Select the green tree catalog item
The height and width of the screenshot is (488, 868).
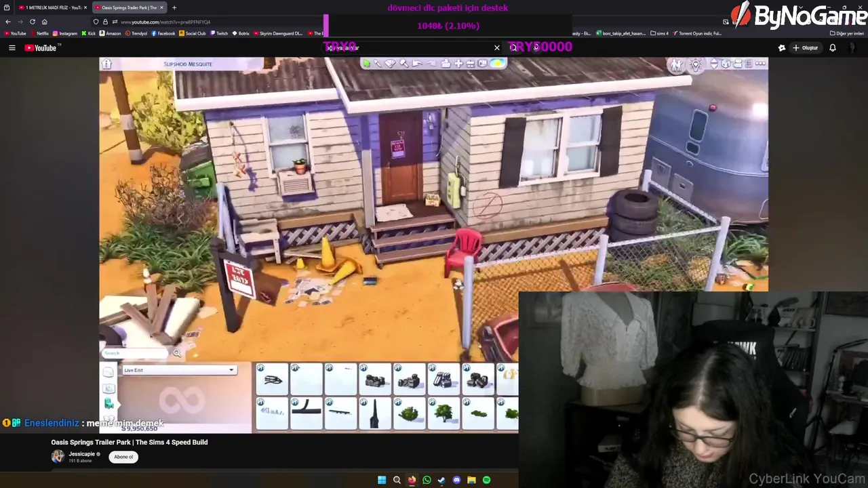click(x=443, y=413)
